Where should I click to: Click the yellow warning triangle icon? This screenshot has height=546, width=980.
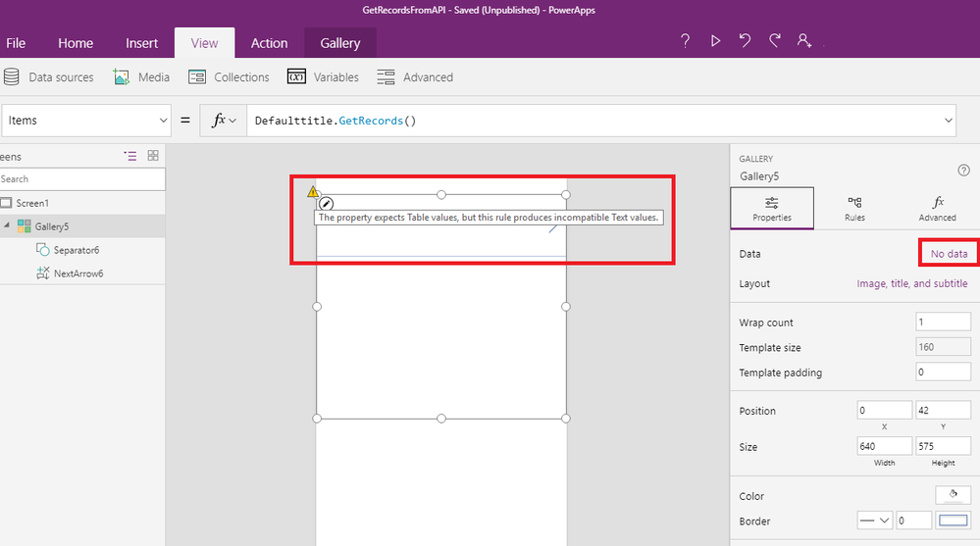(x=313, y=192)
